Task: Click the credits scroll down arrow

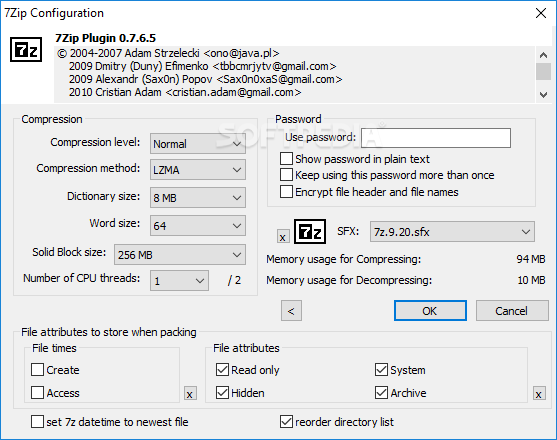Action: (x=543, y=95)
